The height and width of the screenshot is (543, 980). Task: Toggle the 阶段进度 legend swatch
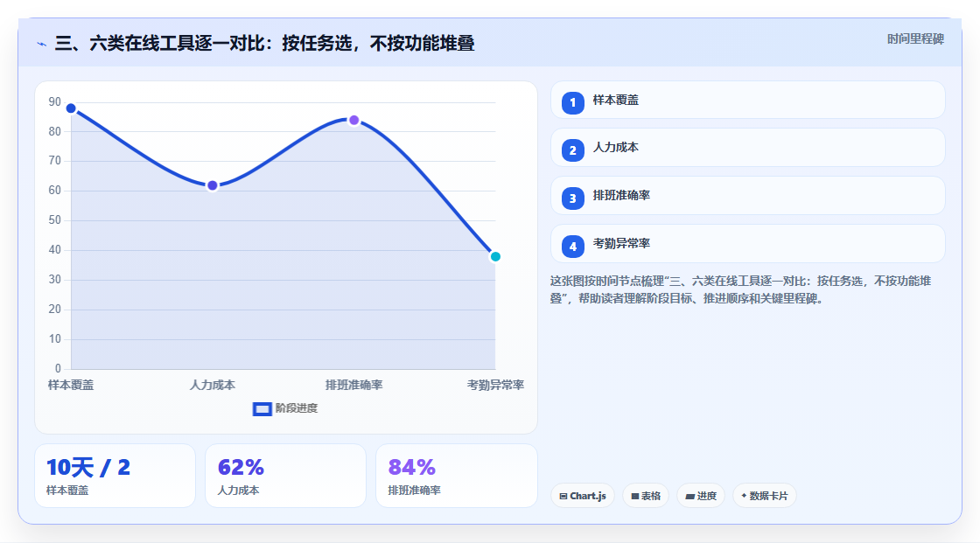point(262,409)
